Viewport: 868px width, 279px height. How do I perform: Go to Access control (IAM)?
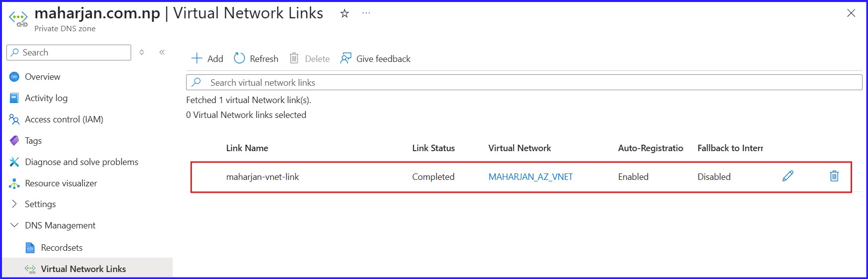64,119
